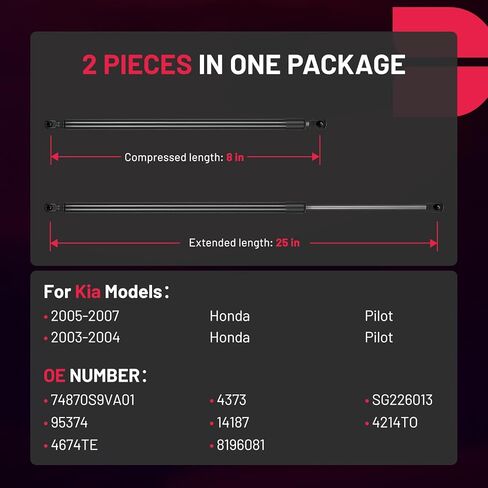Viewport: 488px width, 488px height.
Task: Select OE number 4674TE
Action: coord(74,445)
